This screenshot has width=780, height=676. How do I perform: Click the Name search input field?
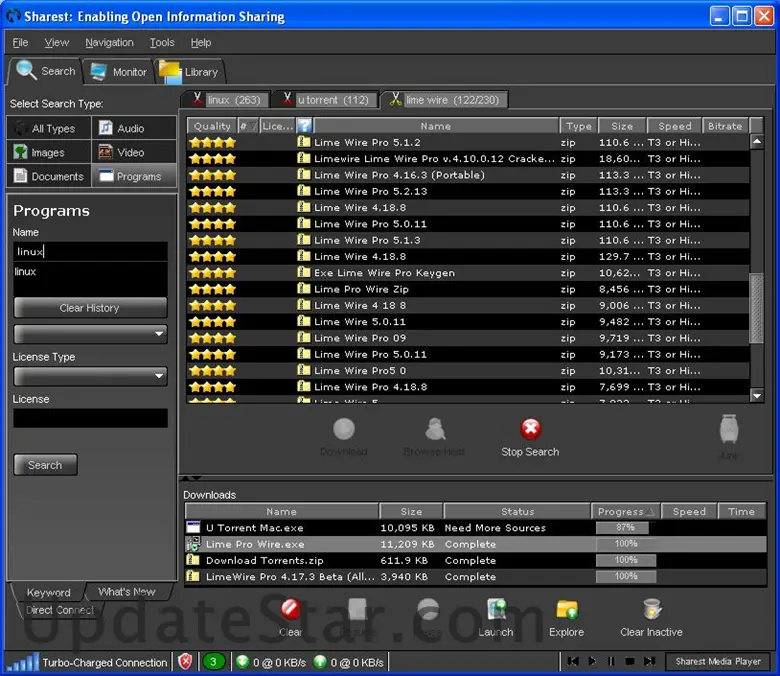coord(90,252)
